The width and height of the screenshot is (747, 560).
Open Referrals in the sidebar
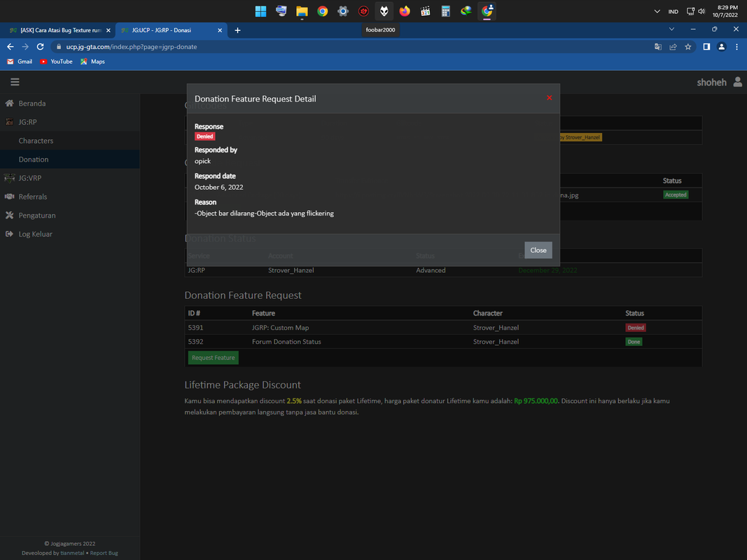33,197
